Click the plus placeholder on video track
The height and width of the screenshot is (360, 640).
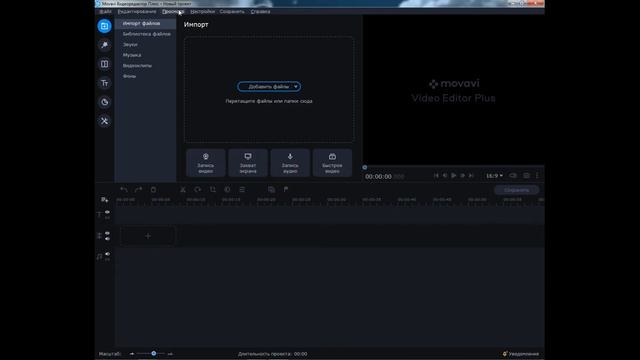coord(148,236)
